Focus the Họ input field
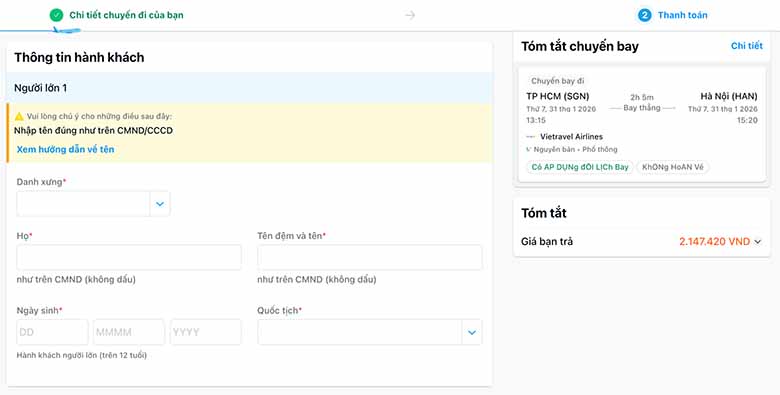 click(x=129, y=257)
